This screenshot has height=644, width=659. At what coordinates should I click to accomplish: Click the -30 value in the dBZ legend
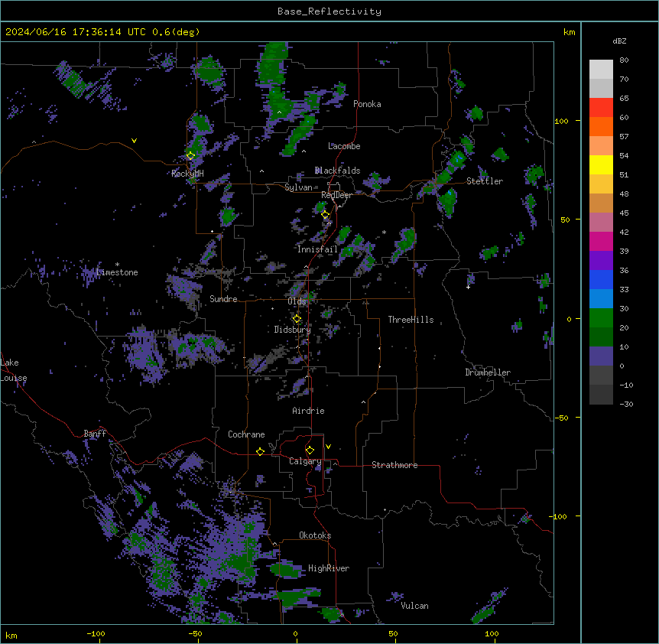point(626,404)
